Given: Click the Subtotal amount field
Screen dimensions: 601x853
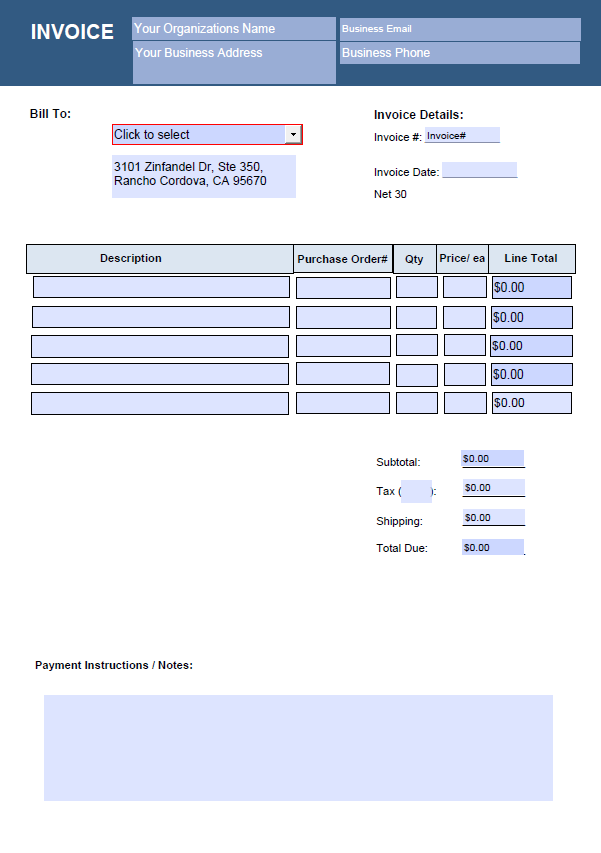Looking at the screenshot, I should (493, 459).
